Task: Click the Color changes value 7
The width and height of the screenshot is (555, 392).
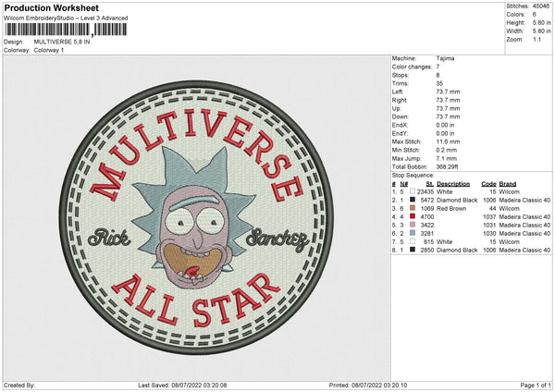Action: pos(438,67)
